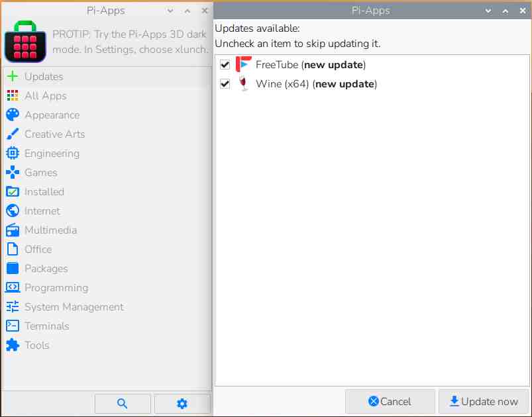The height and width of the screenshot is (417, 532).
Task: Open the Installed apps list
Action: (x=44, y=192)
